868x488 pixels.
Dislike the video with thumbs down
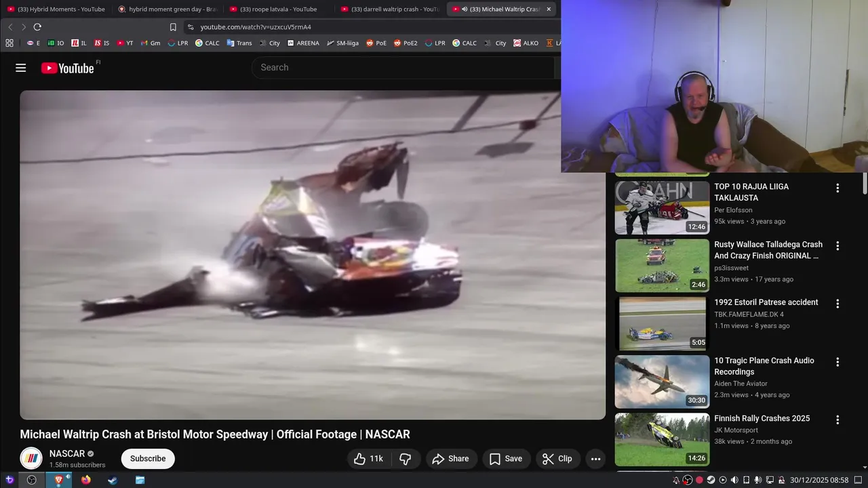(405, 459)
